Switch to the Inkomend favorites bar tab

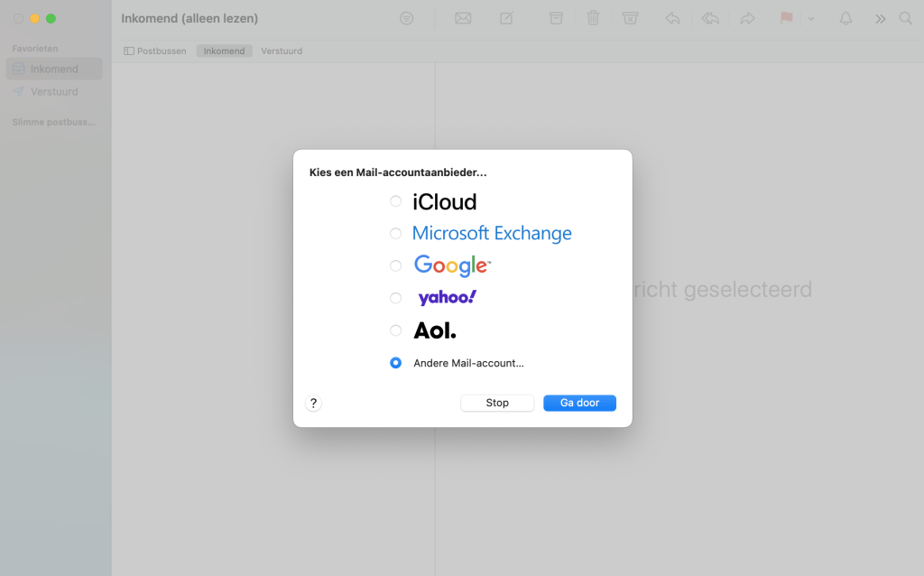click(x=224, y=51)
